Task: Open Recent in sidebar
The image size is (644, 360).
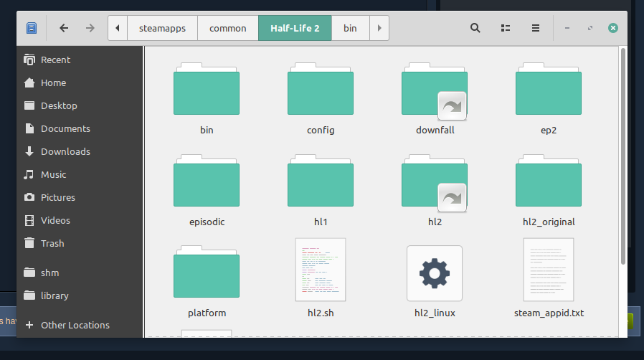Action: click(x=80, y=60)
